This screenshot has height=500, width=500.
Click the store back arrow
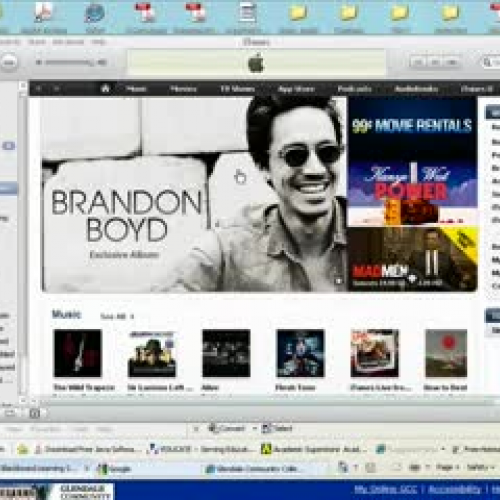[38, 89]
